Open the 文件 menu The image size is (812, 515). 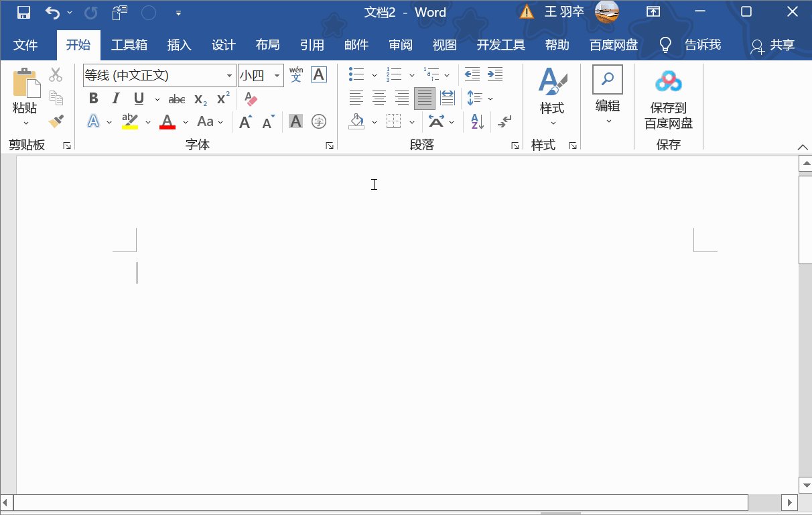coord(26,45)
